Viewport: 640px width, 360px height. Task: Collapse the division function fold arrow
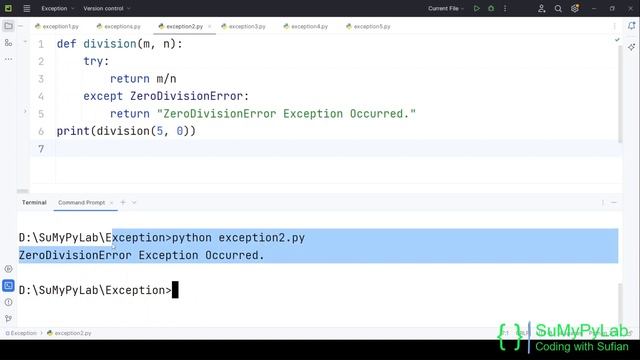tap(25, 42)
